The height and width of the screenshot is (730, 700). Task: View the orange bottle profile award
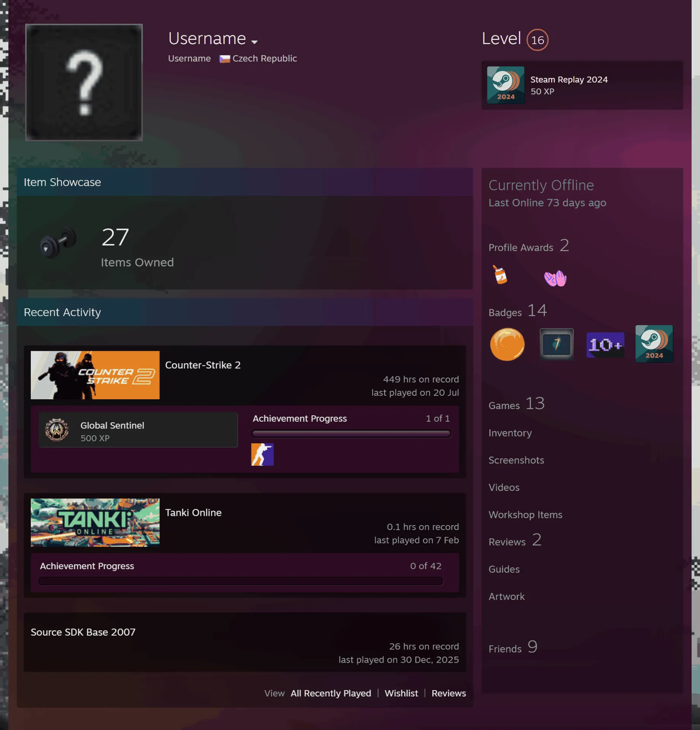coord(500,275)
